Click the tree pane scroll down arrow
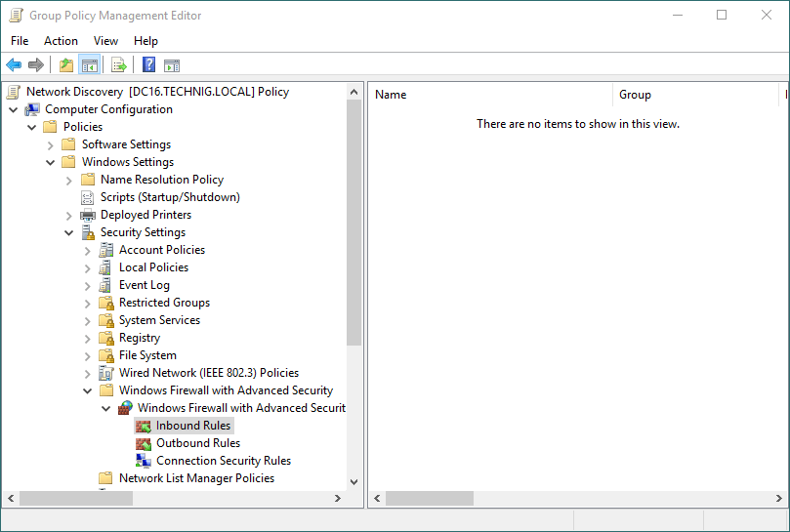790x532 pixels. (x=353, y=482)
